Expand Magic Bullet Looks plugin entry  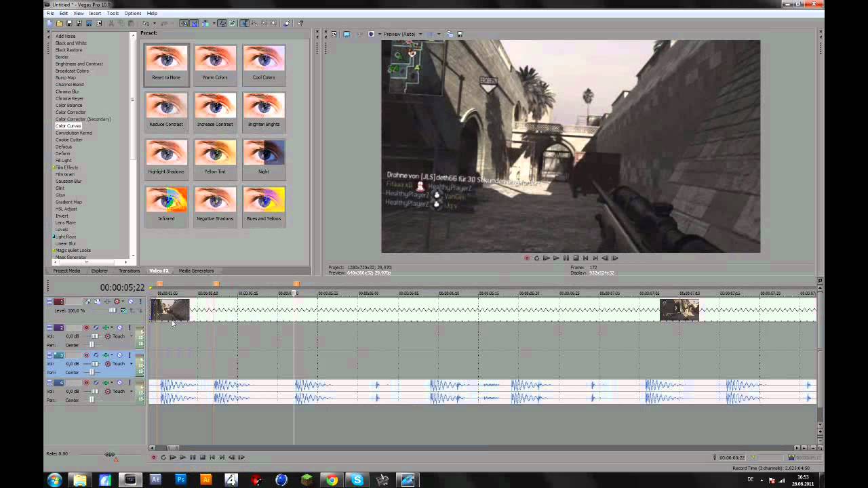click(x=54, y=250)
